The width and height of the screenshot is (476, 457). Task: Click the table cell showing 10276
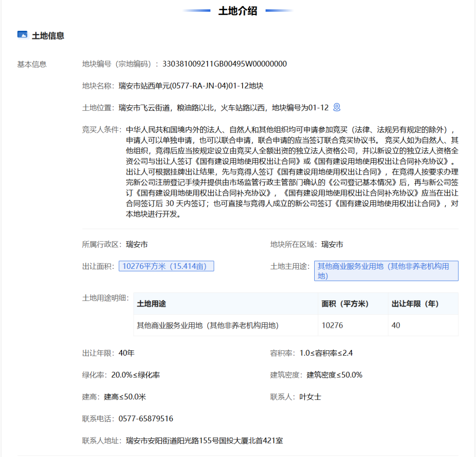tap(332, 326)
